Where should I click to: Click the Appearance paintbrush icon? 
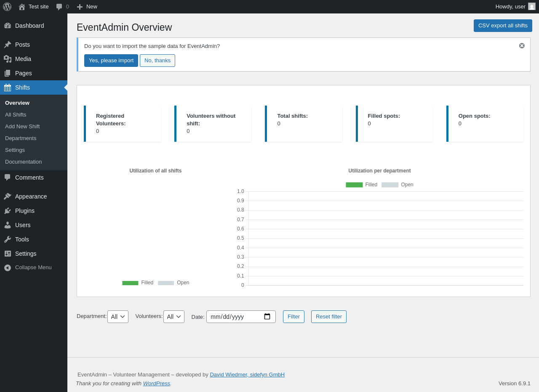coord(8,196)
